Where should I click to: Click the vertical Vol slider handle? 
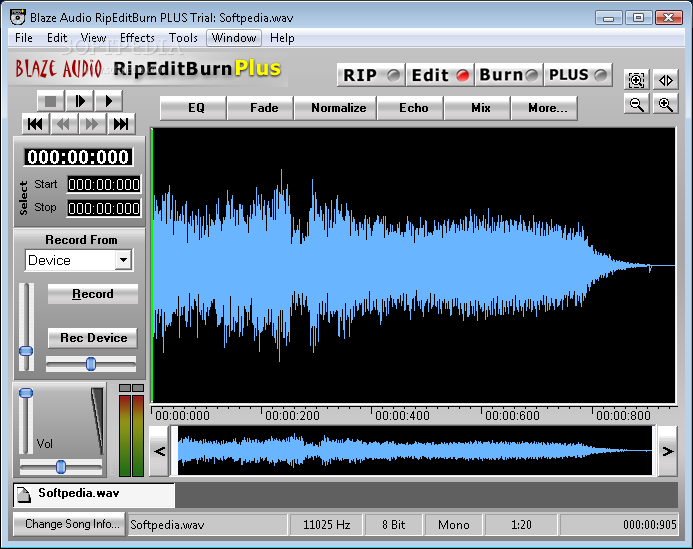point(26,393)
